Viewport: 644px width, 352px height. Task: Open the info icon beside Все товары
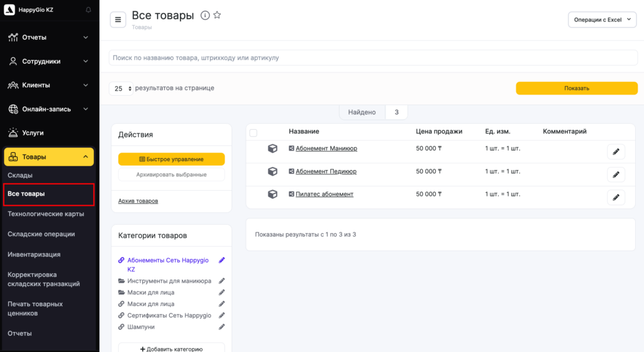(205, 16)
